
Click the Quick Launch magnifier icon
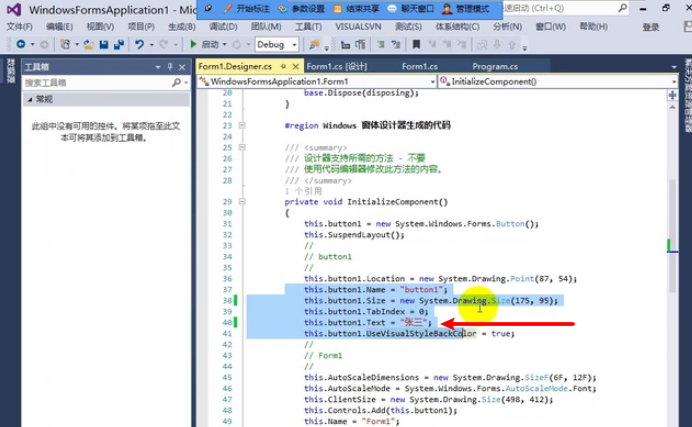tap(622, 8)
